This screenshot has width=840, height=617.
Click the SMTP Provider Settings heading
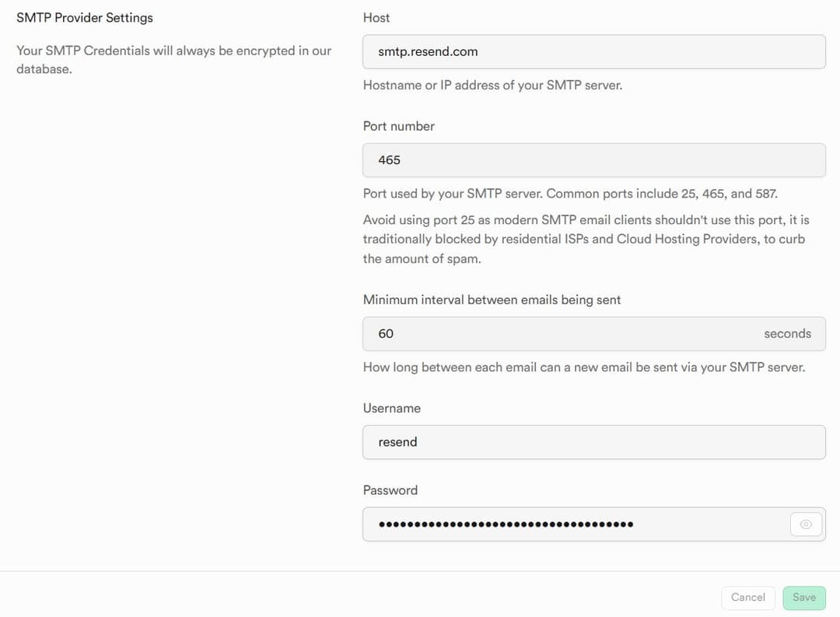click(x=86, y=16)
